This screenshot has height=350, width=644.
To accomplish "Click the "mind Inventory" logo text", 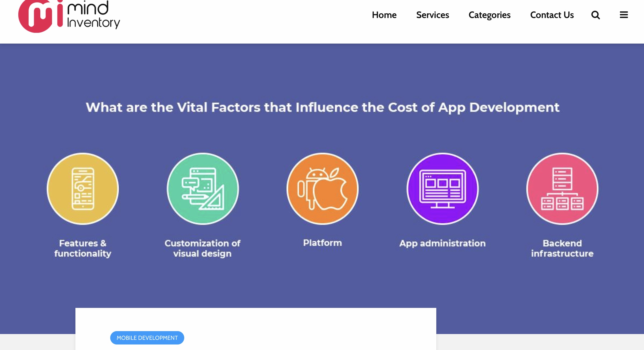I will (x=93, y=15).
